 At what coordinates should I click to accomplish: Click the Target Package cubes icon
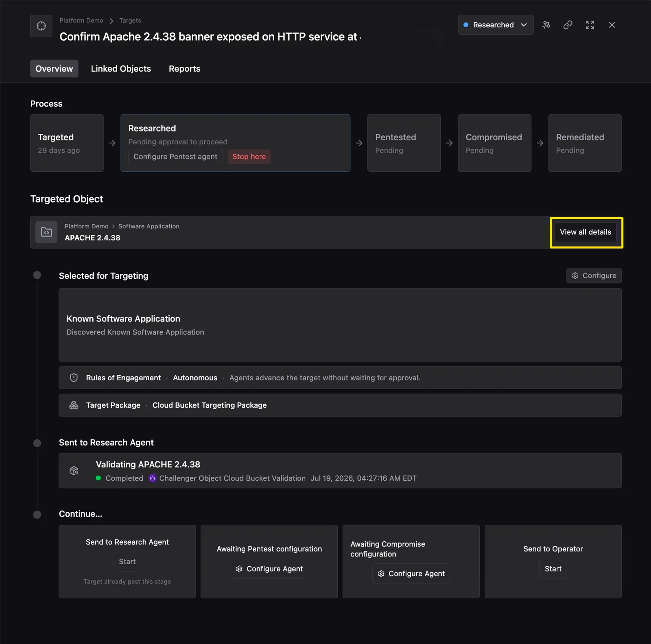click(74, 405)
